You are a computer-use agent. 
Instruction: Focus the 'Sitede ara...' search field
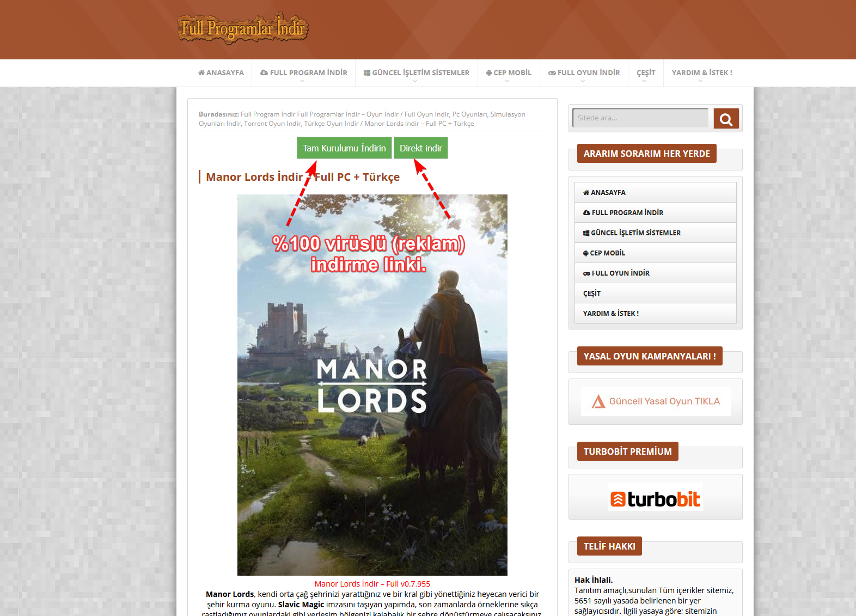tap(640, 118)
